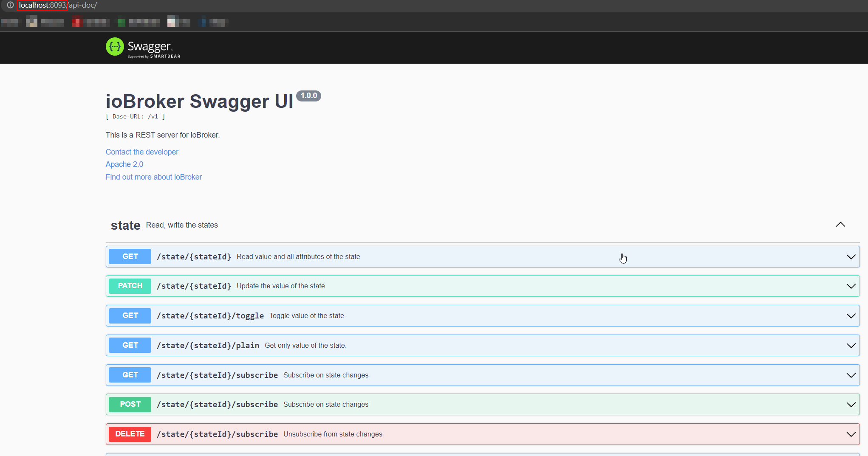
Task: Expand the GET toggle endpoint row
Action: (851, 316)
